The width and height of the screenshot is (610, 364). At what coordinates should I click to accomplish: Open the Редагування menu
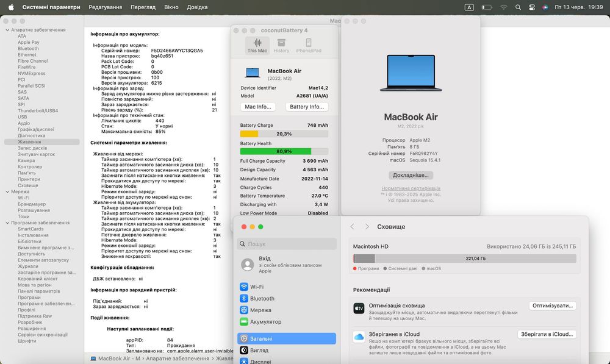click(x=105, y=7)
